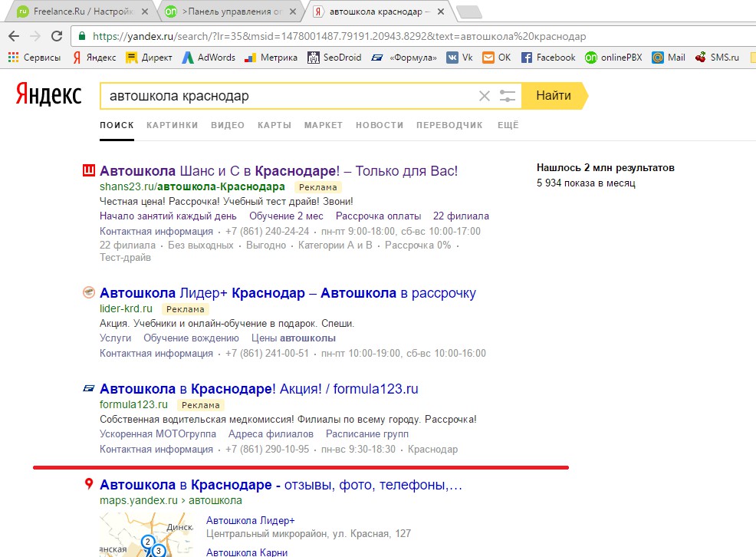
Task: Reload the current page
Action: [x=57, y=36]
